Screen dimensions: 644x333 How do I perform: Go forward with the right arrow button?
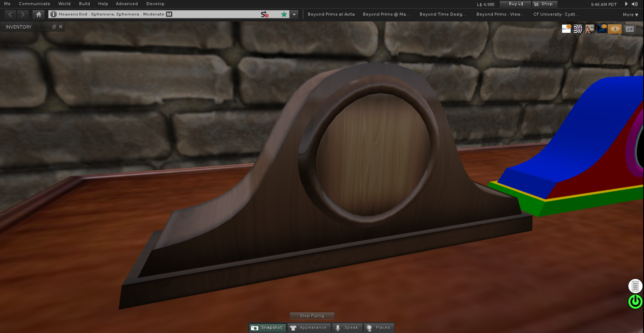(23, 14)
